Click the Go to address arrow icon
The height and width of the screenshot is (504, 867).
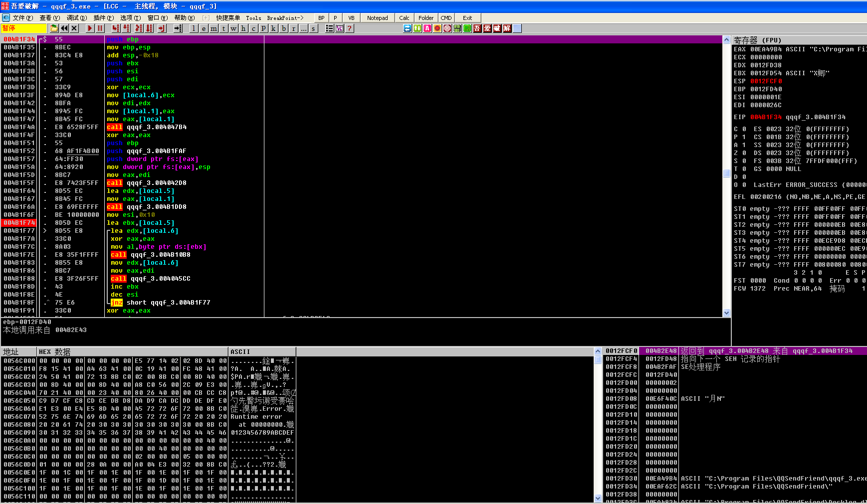178,28
